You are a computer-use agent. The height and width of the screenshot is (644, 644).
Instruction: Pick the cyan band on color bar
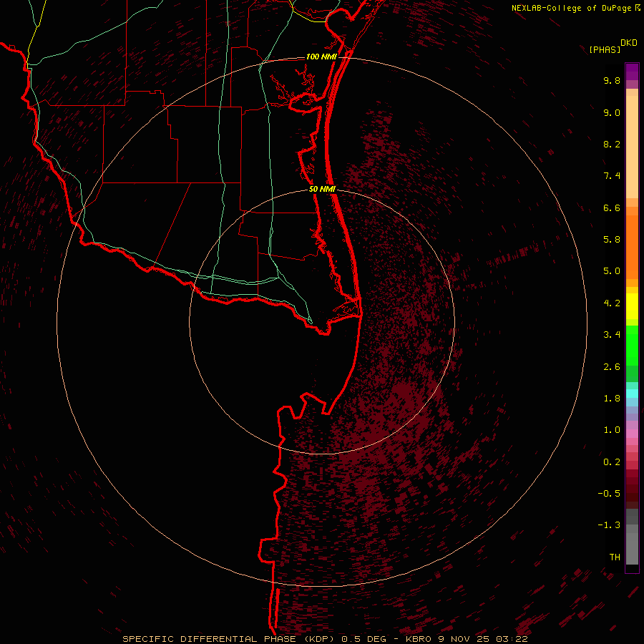click(x=632, y=394)
